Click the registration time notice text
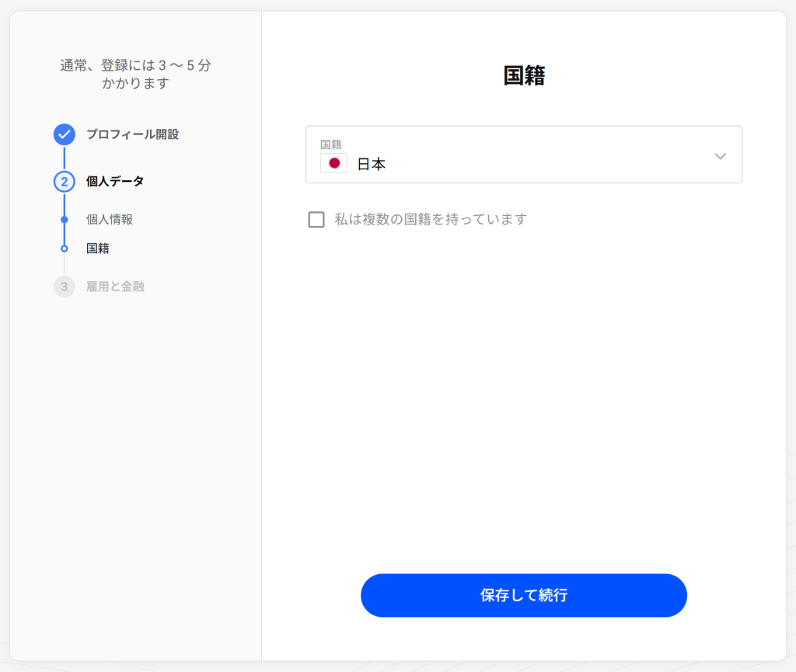 tap(135, 74)
